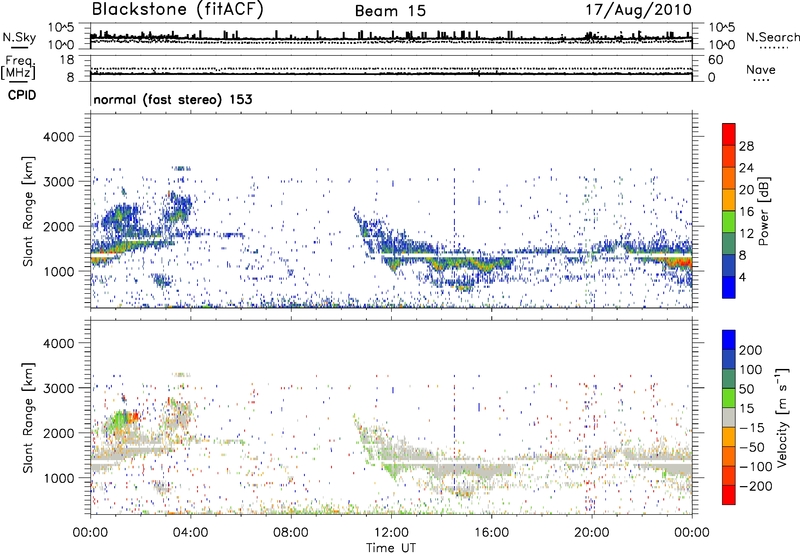The image size is (800, 554).
Task: Click the '28' label on Power color bar
Action: 746,146
